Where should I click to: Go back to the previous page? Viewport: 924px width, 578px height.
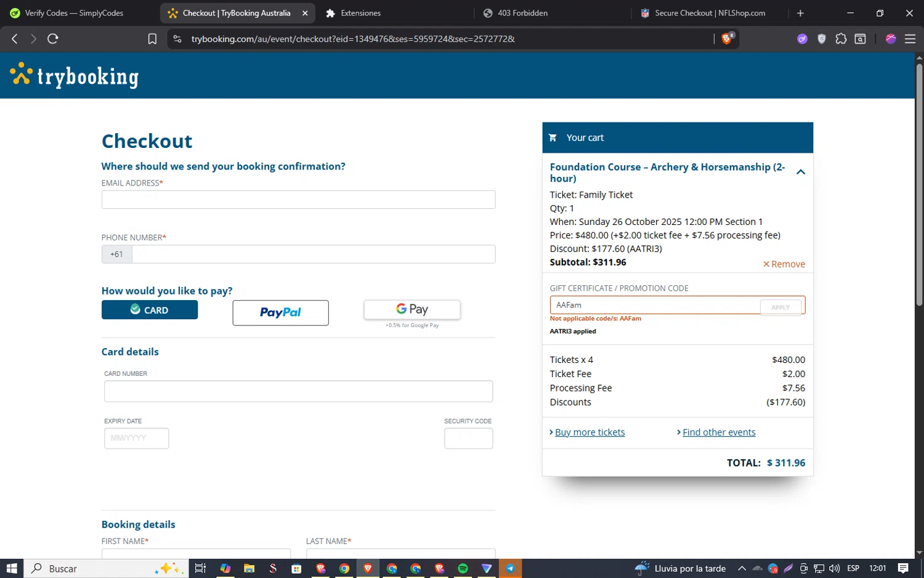(15, 39)
